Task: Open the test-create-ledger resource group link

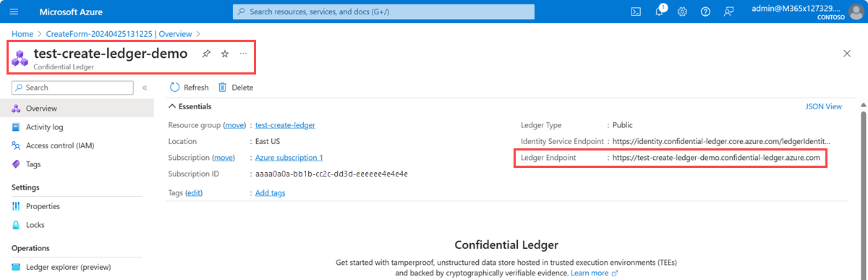Action: [x=285, y=125]
